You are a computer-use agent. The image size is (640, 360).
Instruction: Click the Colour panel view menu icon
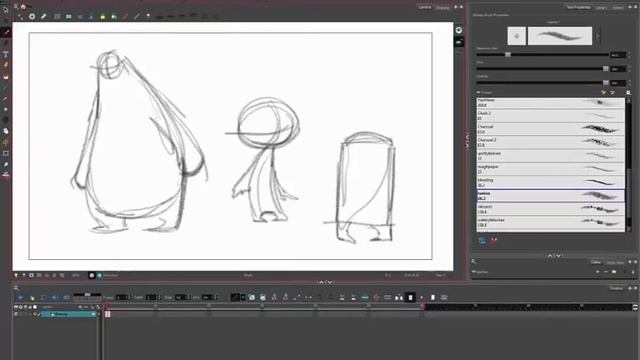tap(473, 262)
